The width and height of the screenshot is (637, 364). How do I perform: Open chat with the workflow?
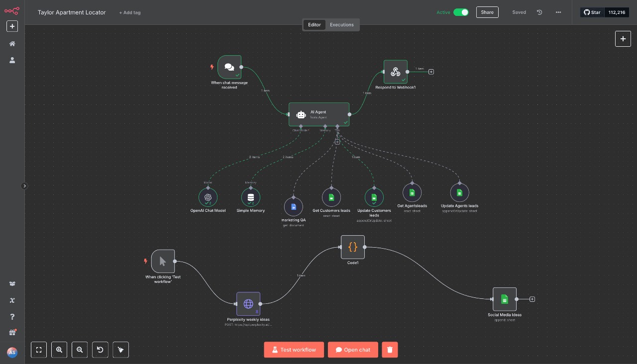[x=353, y=350]
